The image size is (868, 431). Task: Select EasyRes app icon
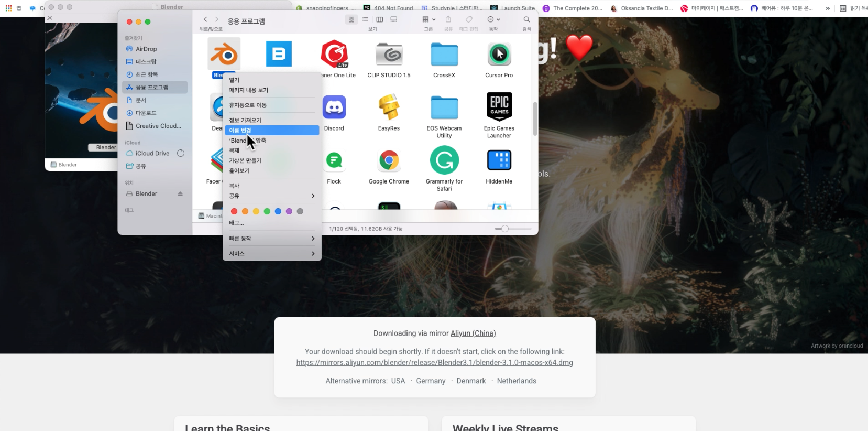click(389, 107)
